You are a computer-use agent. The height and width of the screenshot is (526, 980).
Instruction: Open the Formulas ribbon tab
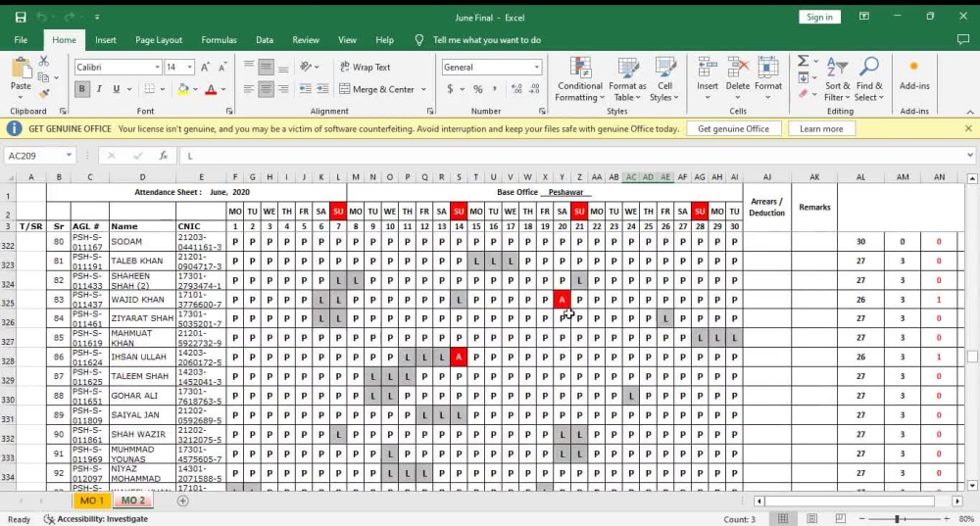[x=219, y=40]
